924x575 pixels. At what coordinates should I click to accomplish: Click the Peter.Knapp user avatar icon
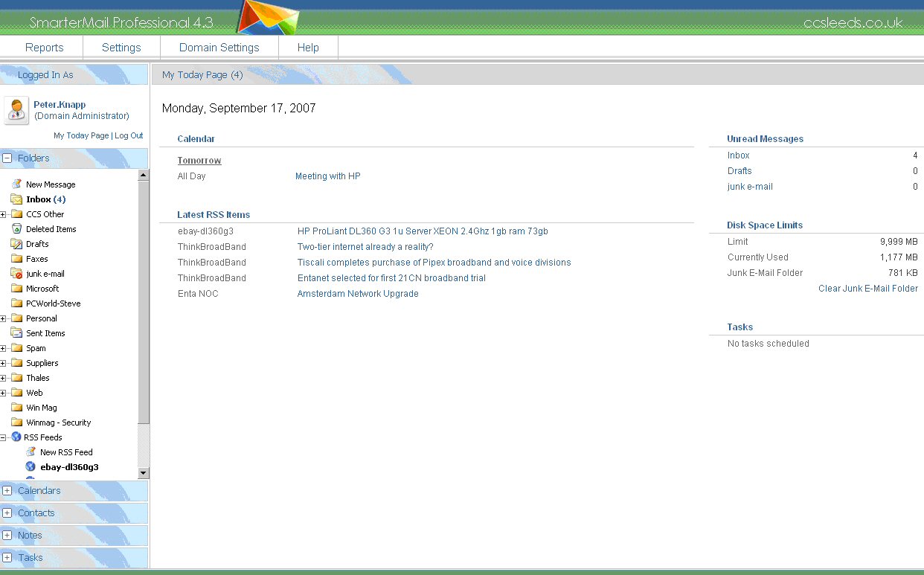coord(16,110)
